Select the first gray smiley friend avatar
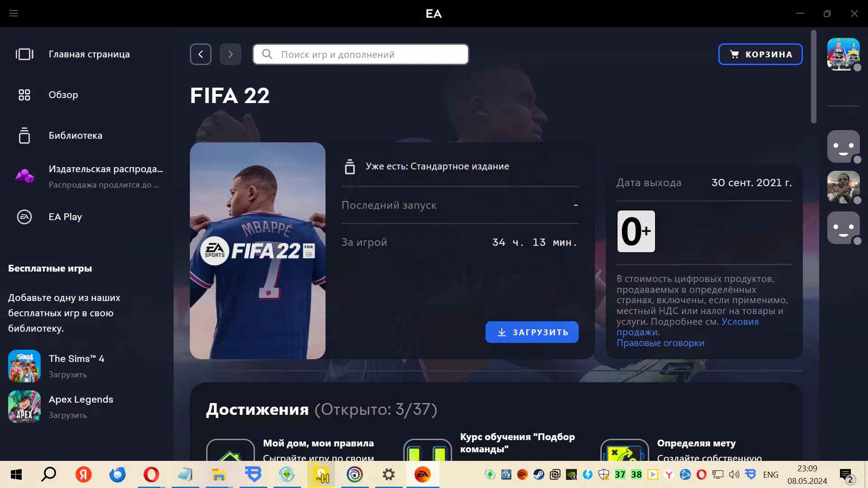This screenshot has height=488, width=868. tap(844, 146)
